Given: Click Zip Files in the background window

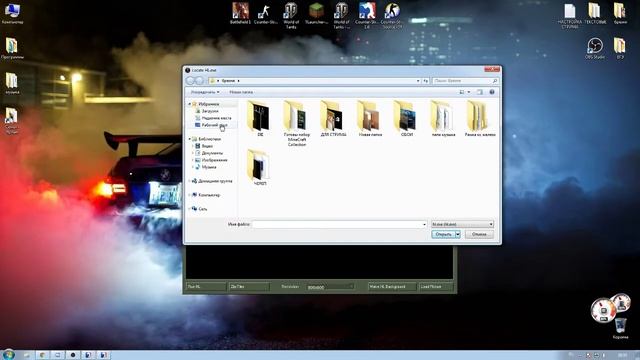Looking at the screenshot, I should coord(249,287).
